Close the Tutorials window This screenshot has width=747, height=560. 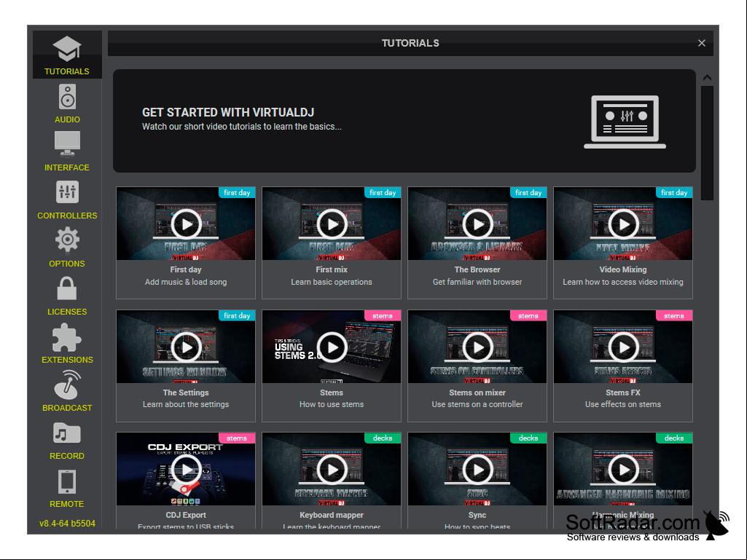pyautogui.click(x=702, y=43)
